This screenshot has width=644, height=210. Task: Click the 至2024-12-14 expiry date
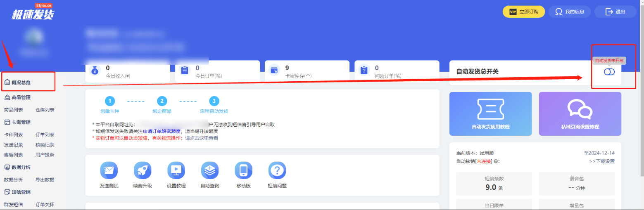[599, 153]
